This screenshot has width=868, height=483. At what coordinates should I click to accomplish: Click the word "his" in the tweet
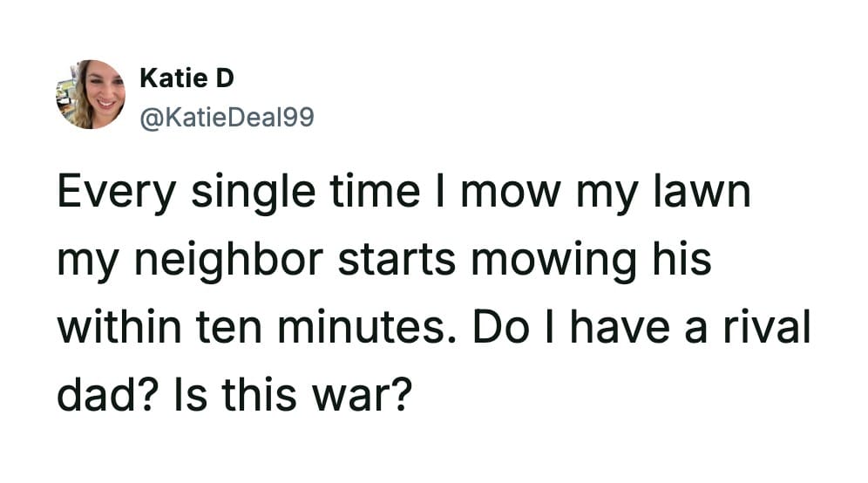684,260
